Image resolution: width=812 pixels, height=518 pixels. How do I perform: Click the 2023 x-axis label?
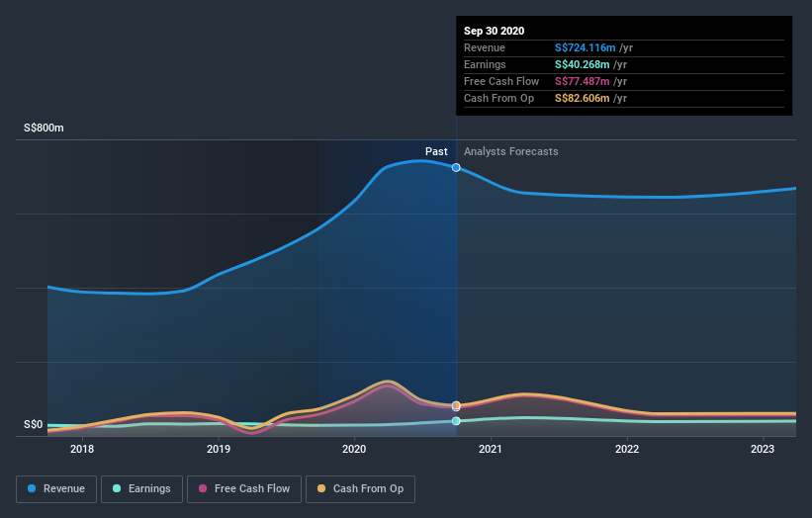(763, 449)
